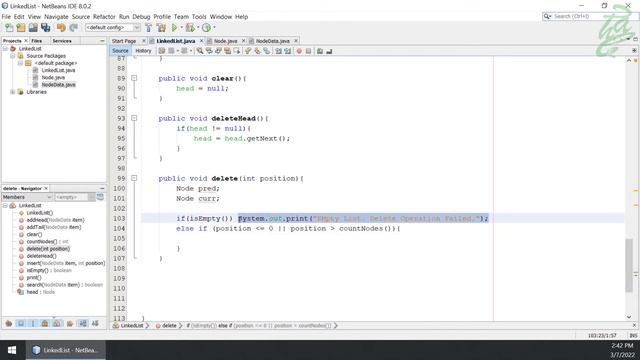
Task: Click the Clean and Build Project icon
Action: click(x=162, y=27)
